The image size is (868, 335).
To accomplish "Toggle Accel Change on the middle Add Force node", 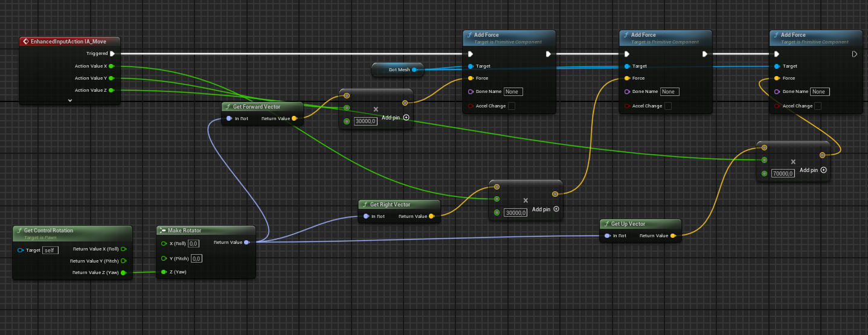I will 667,106.
